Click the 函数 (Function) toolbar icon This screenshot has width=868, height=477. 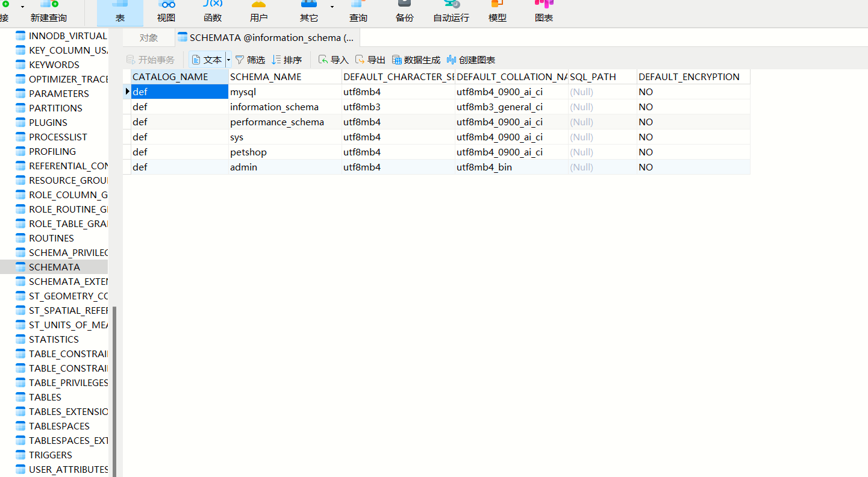click(213, 11)
